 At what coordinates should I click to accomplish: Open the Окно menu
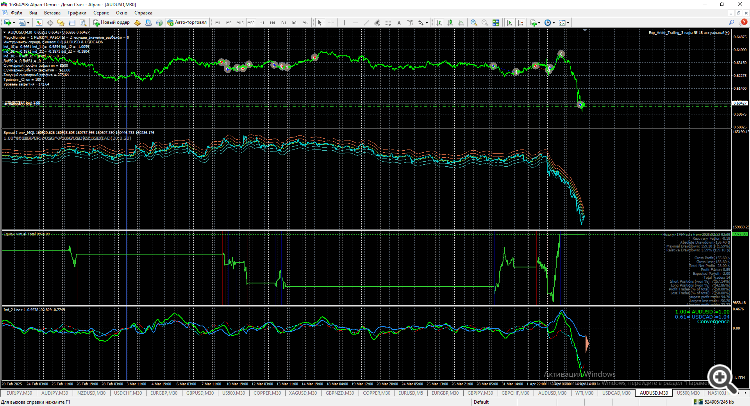[121, 13]
